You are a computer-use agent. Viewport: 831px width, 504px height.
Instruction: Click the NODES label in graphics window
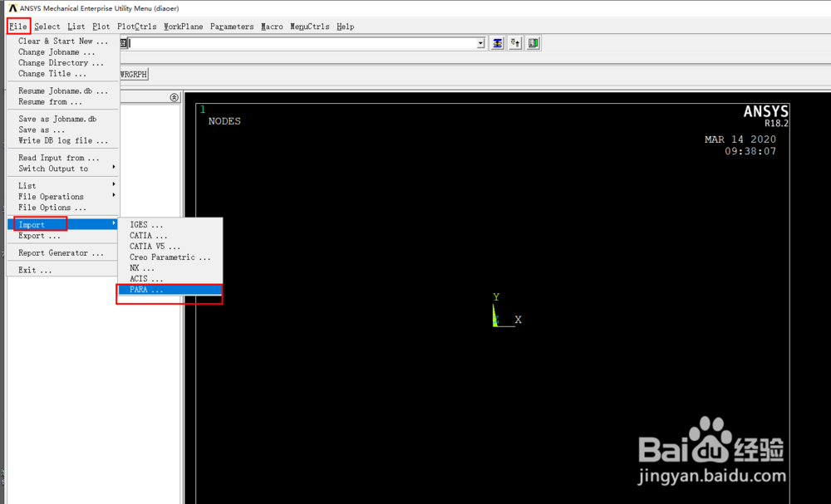point(224,120)
